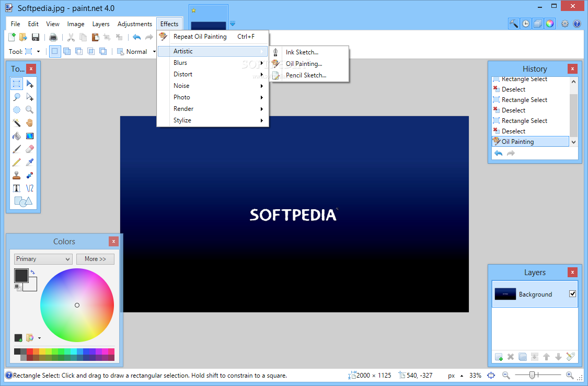Select the Magic Wand tool

17,123
